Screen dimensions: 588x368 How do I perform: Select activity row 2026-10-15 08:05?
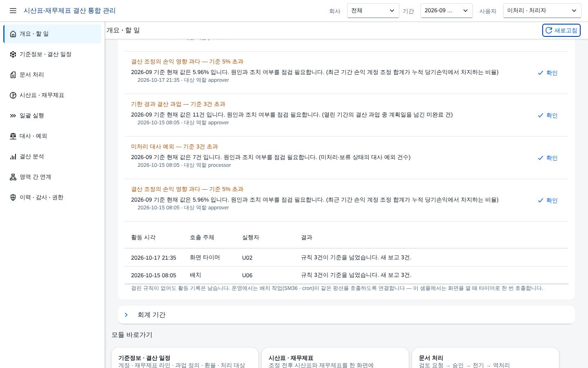coord(346,275)
